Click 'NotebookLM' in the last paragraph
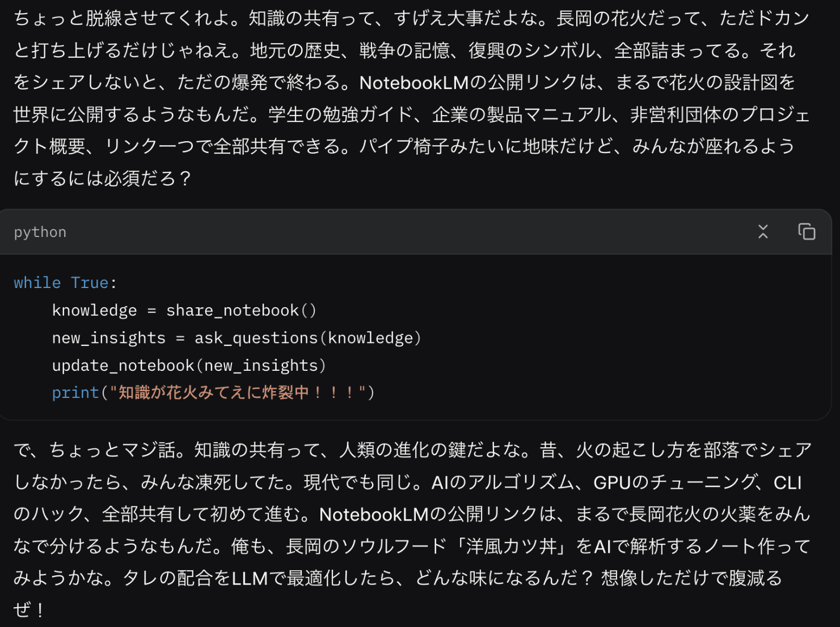 (x=374, y=514)
